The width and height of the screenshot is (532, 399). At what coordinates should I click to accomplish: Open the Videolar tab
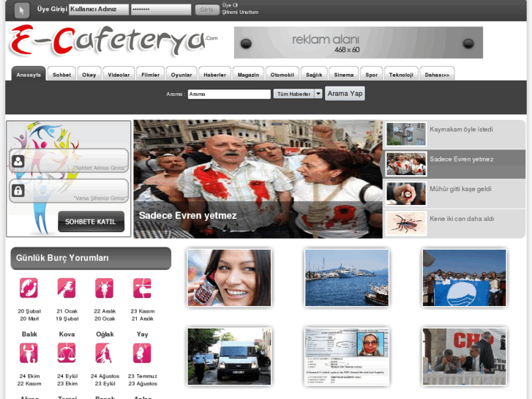[119, 74]
